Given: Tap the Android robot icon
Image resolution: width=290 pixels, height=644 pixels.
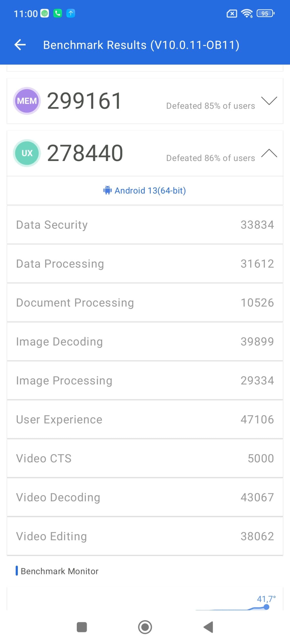Looking at the screenshot, I should 107,190.
